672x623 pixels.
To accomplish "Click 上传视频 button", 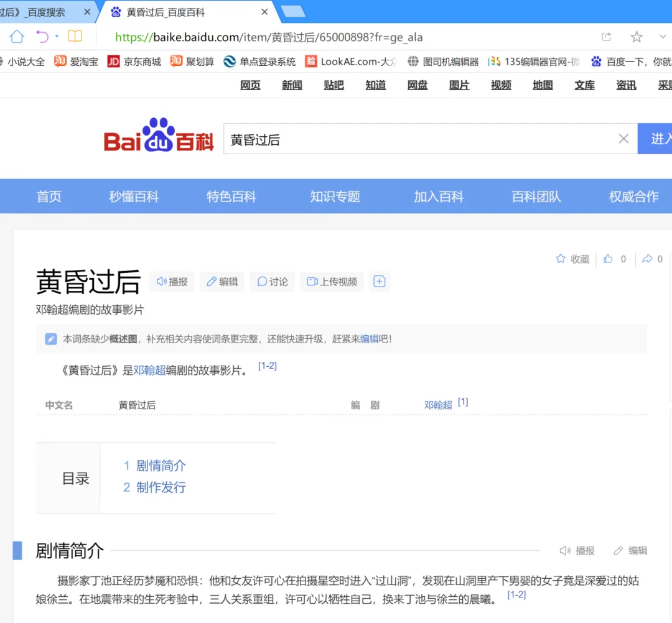I will click(332, 282).
